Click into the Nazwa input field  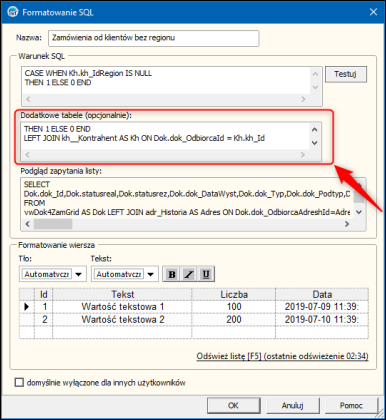click(x=153, y=38)
